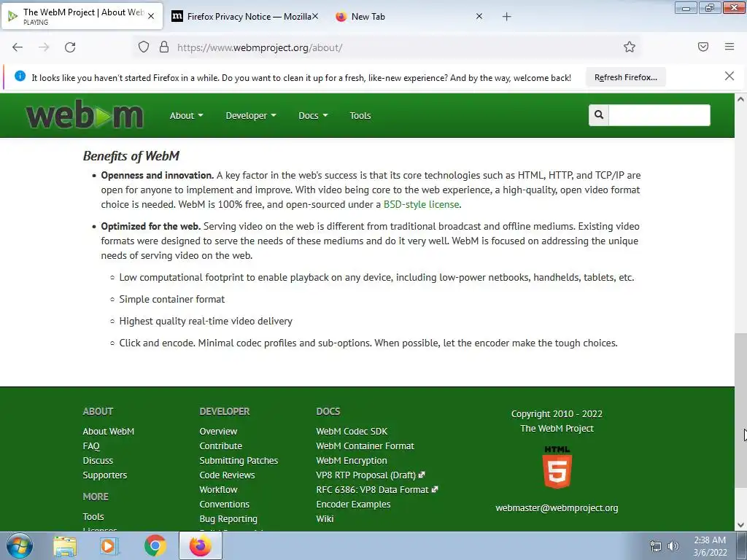Open the Bug Reporting link

coord(228,519)
